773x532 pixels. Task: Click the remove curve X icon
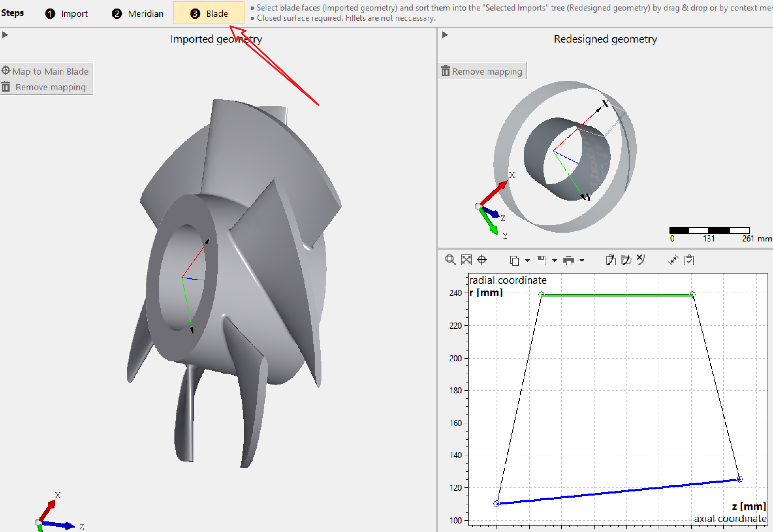641,260
